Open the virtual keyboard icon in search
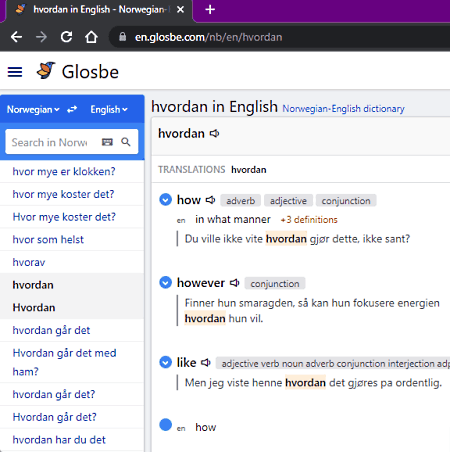Viewport: 450px width, 452px height. pos(107,142)
